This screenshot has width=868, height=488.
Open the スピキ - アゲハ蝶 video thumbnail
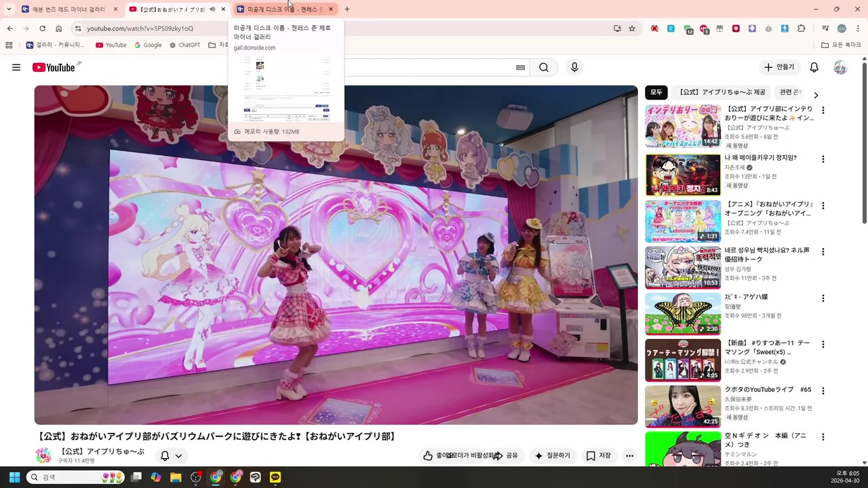coord(683,313)
